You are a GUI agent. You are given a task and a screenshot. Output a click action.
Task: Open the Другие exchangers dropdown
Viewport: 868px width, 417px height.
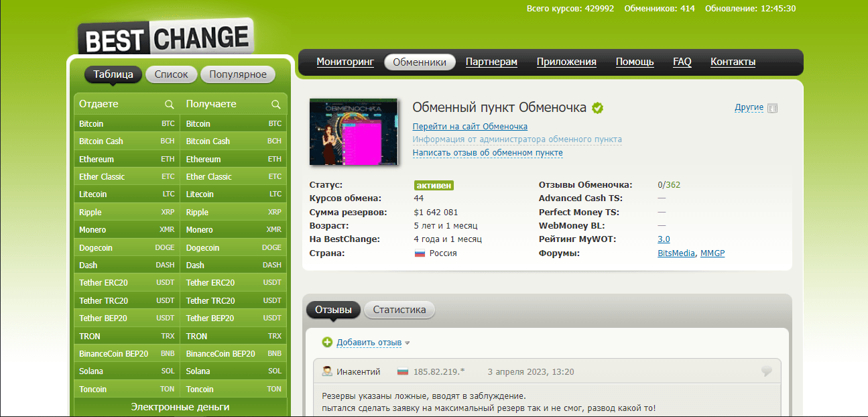pos(749,107)
